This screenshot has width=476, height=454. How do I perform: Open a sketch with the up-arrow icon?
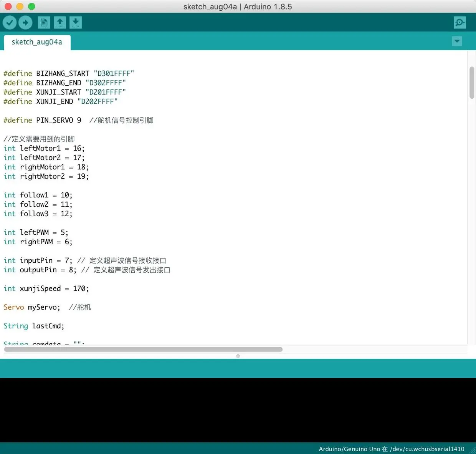click(60, 23)
